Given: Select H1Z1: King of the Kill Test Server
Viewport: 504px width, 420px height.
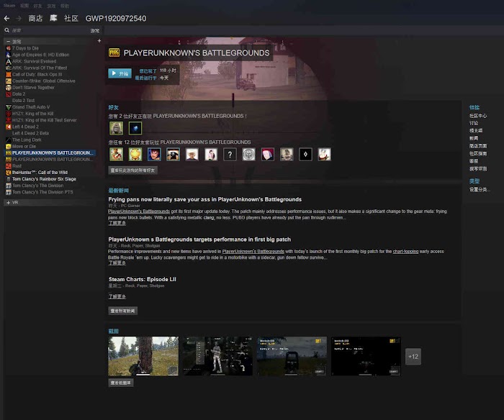Looking at the screenshot, I should [x=45, y=120].
